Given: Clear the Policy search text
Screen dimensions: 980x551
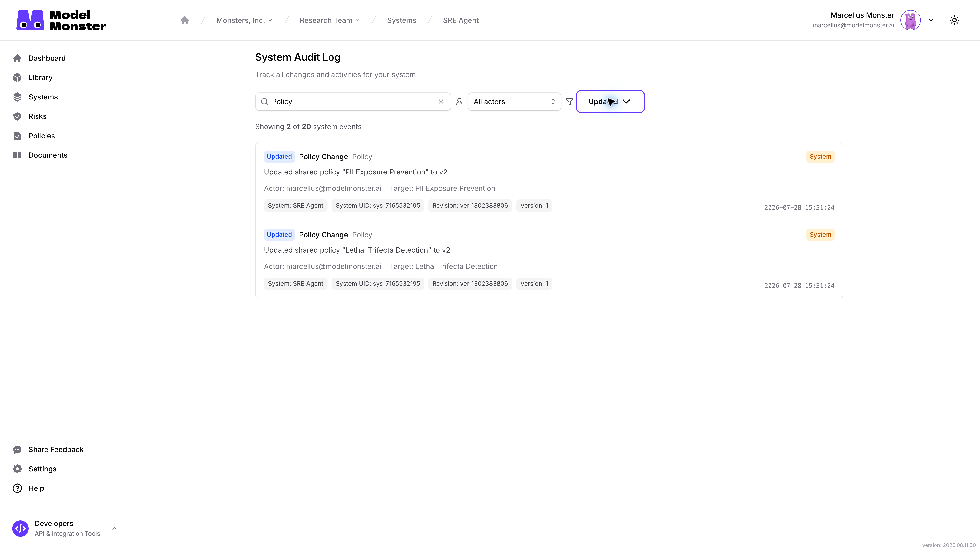Looking at the screenshot, I should (441, 102).
